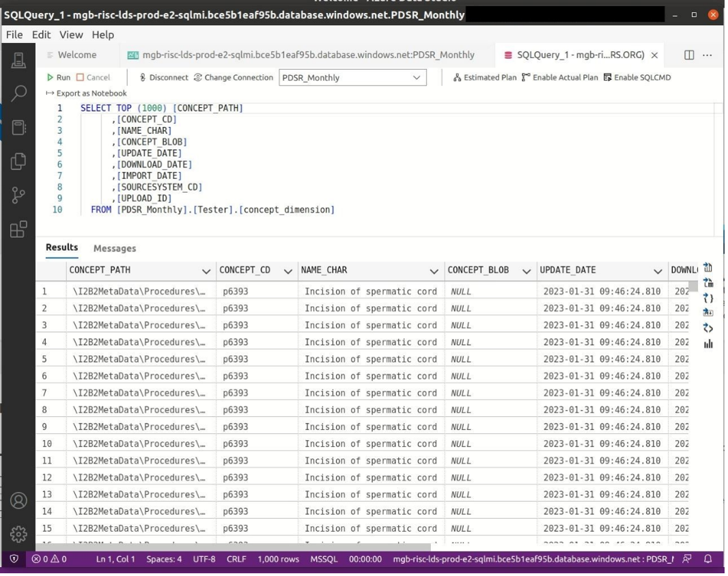Enable Actual Plan for the query
This screenshot has height=576, width=728.
tap(559, 78)
